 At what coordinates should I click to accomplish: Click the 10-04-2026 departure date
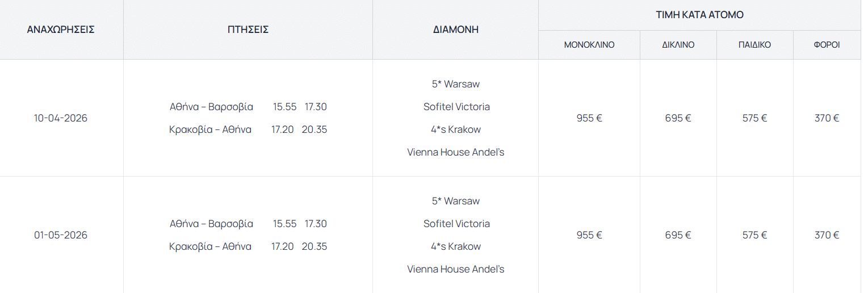(x=61, y=118)
